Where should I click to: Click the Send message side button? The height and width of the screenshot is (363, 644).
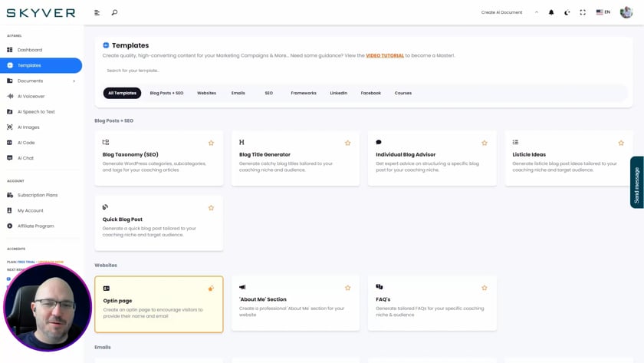pos(636,183)
